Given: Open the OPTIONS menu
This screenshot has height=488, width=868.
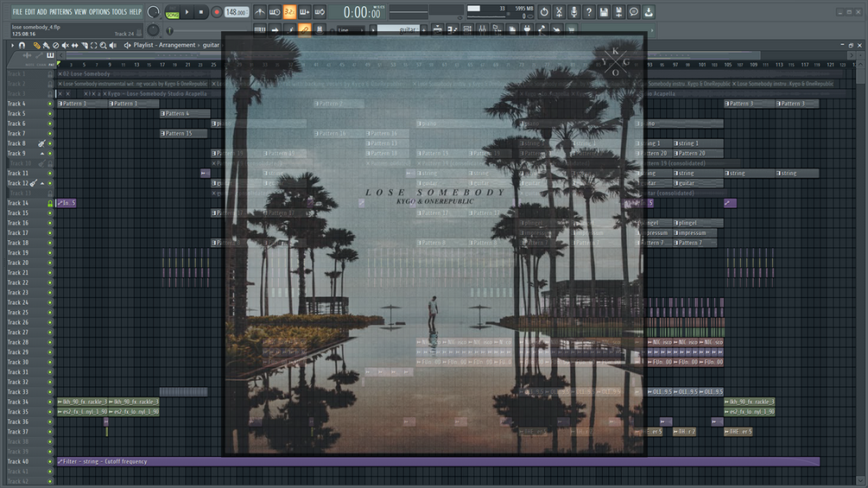Looking at the screenshot, I should point(99,11).
